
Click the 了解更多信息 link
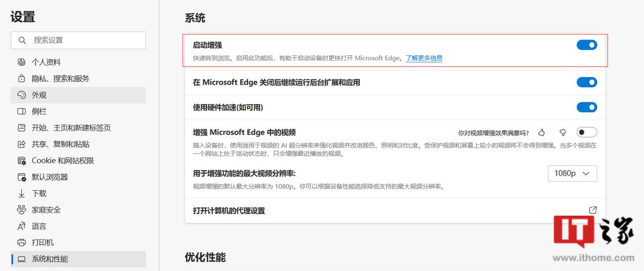tap(424, 59)
